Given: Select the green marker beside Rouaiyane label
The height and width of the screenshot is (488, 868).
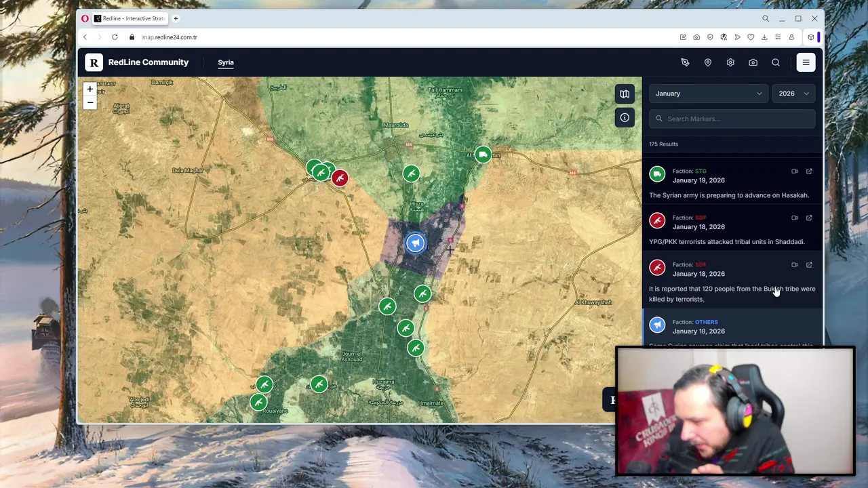Looking at the screenshot, I should pyautogui.click(x=258, y=402).
